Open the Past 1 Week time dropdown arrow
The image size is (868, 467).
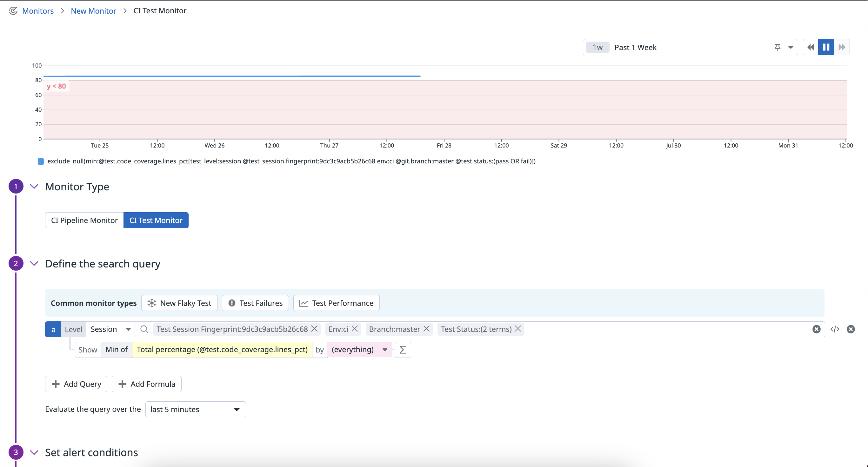pyautogui.click(x=791, y=48)
